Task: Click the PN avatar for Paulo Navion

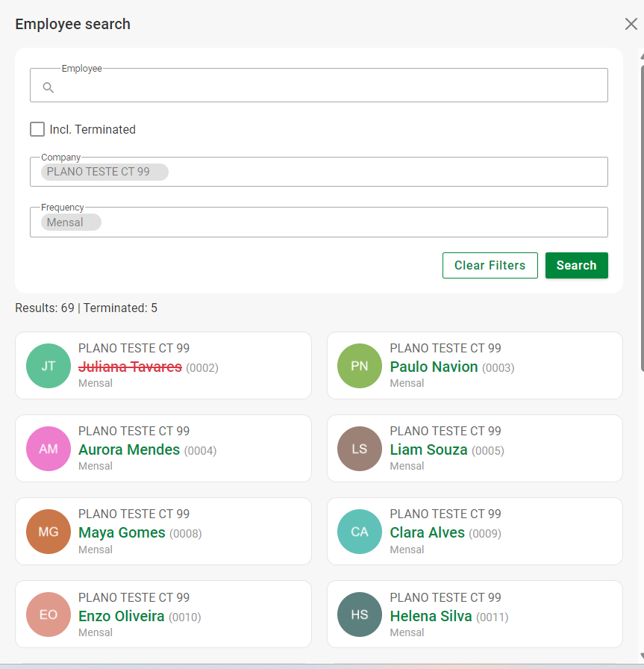Action: click(x=360, y=366)
